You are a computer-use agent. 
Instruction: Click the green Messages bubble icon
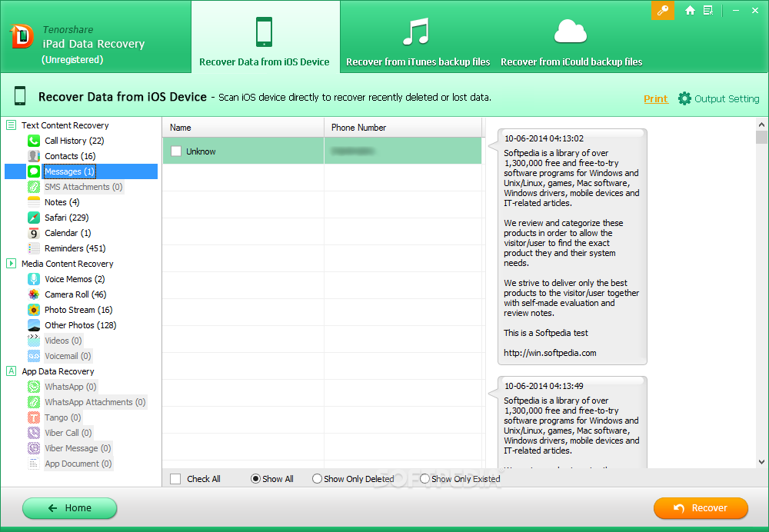click(34, 171)
